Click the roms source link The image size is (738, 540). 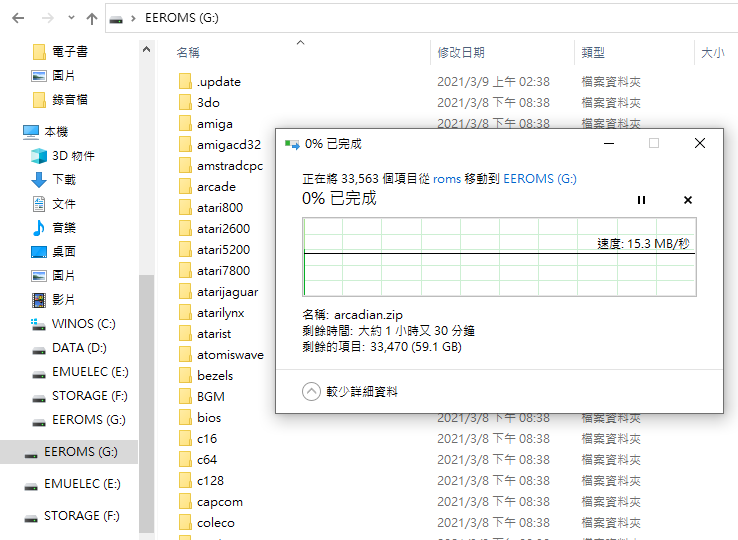click(446, 179)
